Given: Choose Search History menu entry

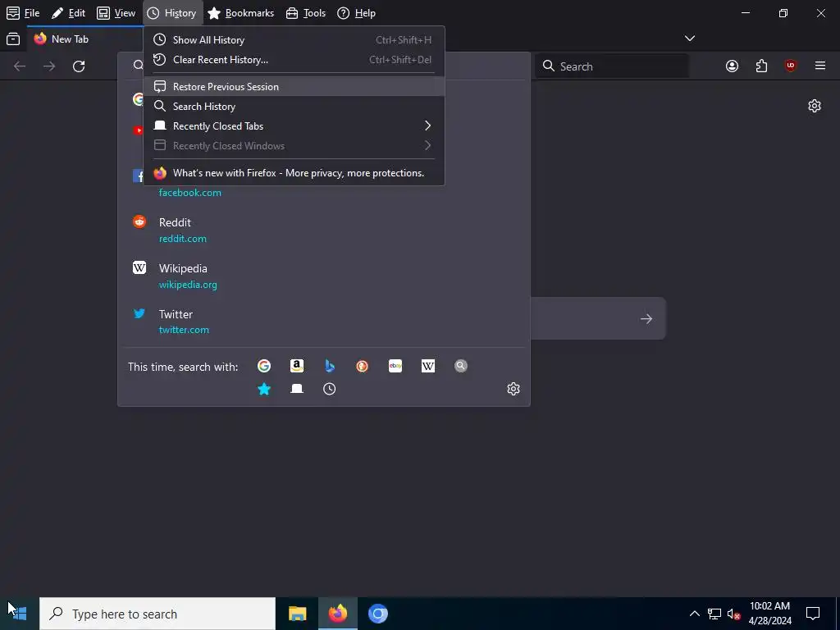Looking at the screenshot, I should point(294,106).
